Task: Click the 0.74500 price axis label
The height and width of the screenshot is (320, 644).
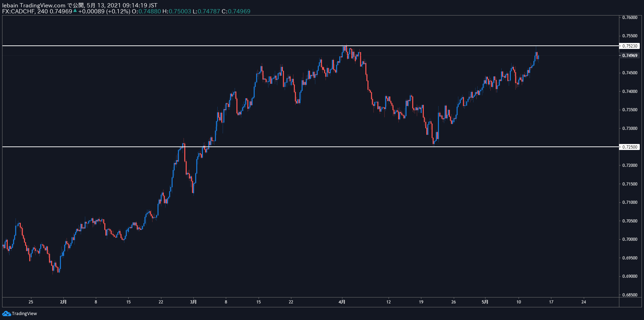Action: pos(630,73)
